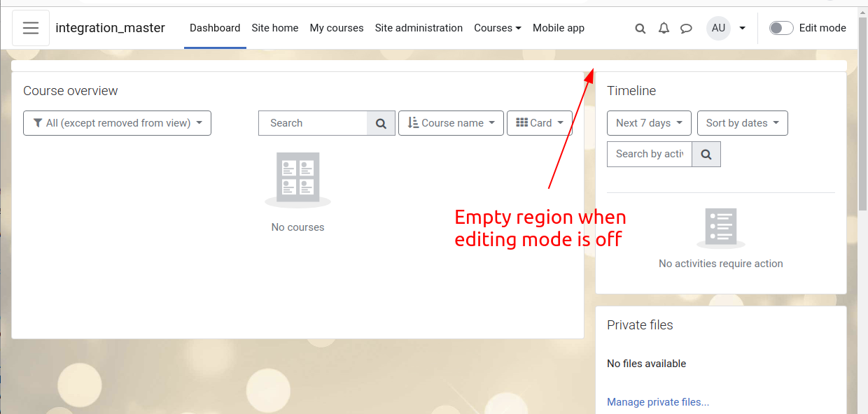Open the messaging speech bubble icon

tap(687, 29)
